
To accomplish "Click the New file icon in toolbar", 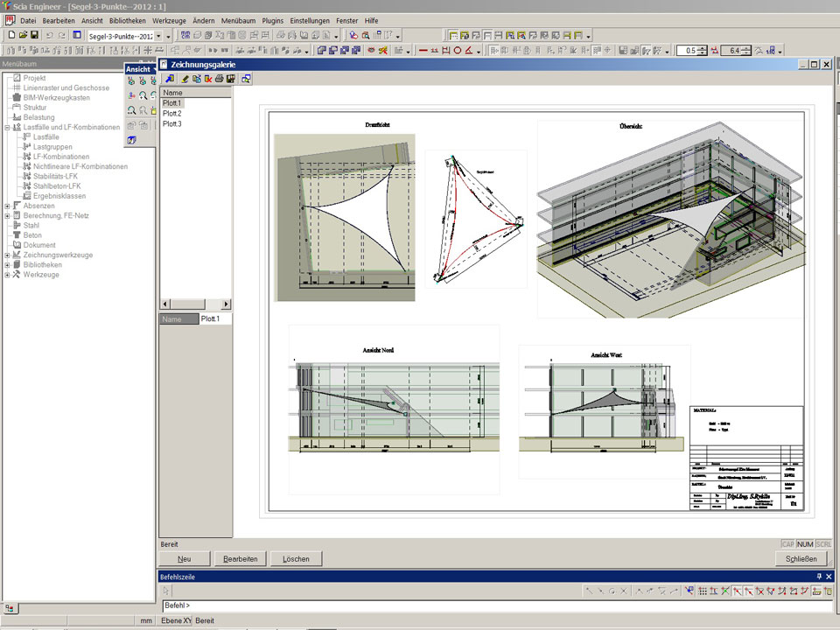I will click(x=11, y=35).
